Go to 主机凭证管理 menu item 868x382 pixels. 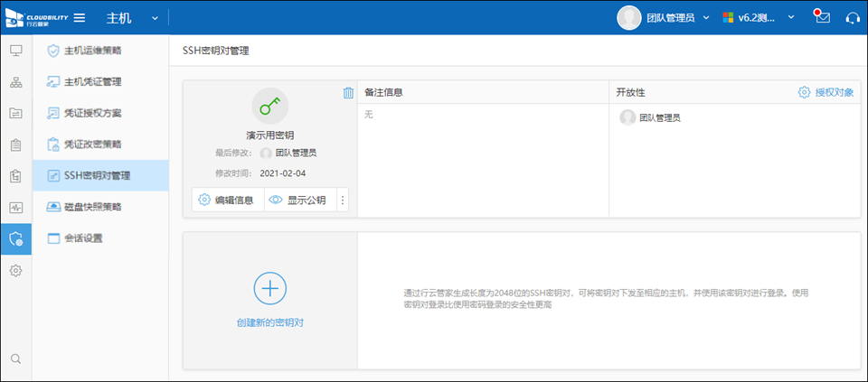tap(92, 81)
